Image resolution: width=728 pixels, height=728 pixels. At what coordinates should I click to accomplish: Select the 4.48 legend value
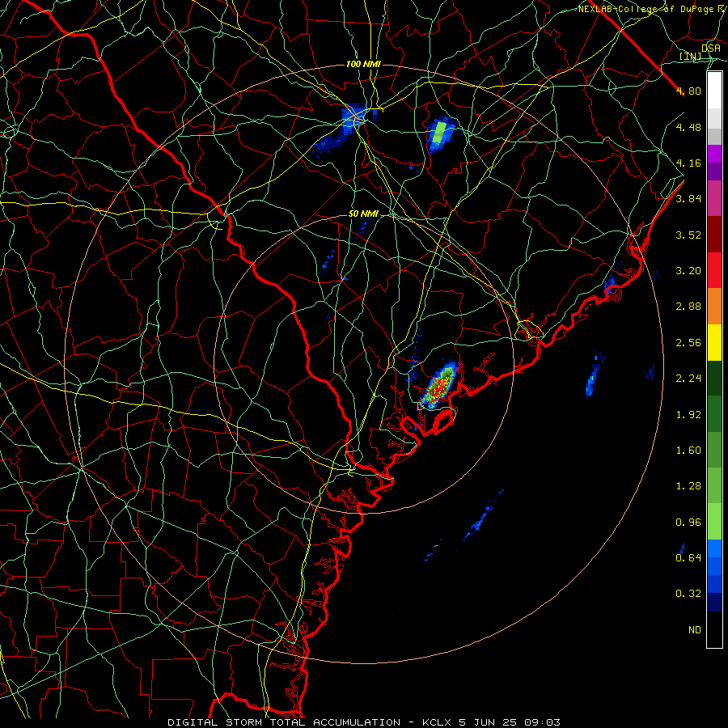pos(688,127)
